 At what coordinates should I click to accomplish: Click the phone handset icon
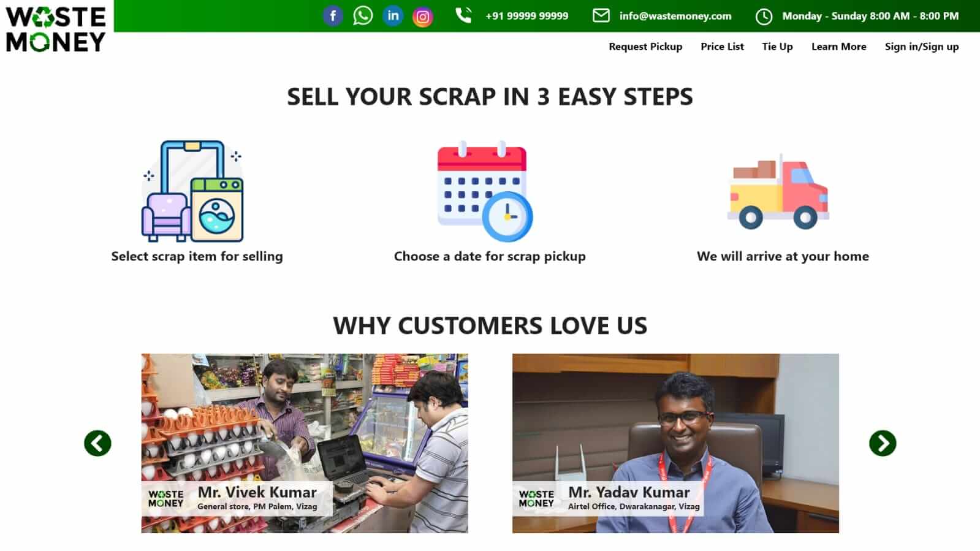point(463,15)
